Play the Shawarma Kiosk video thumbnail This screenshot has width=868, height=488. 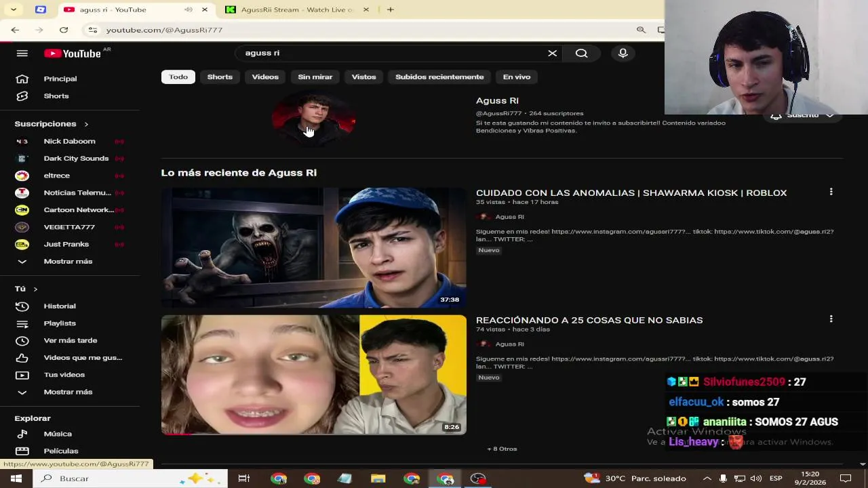(314, 247)
